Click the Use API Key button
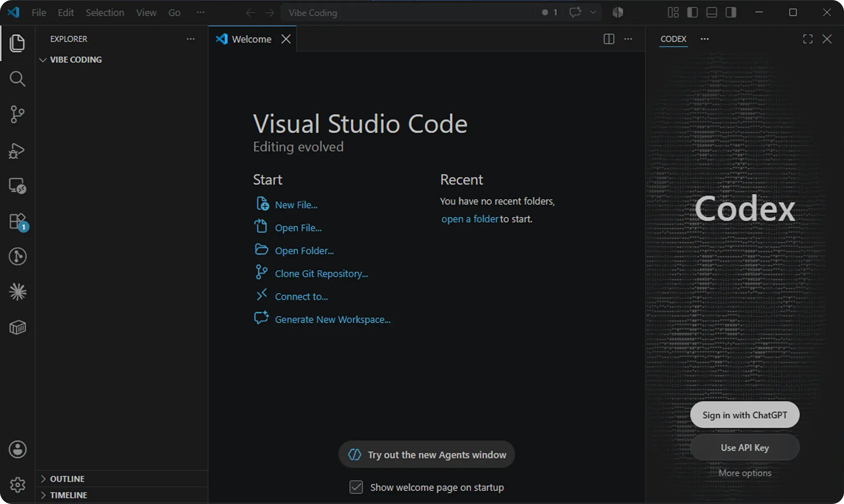The image size is (844, 504). (x=745, y=448)
